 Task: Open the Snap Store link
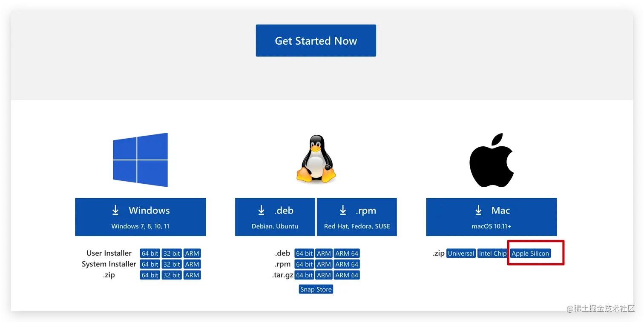(x=316, y=289)
